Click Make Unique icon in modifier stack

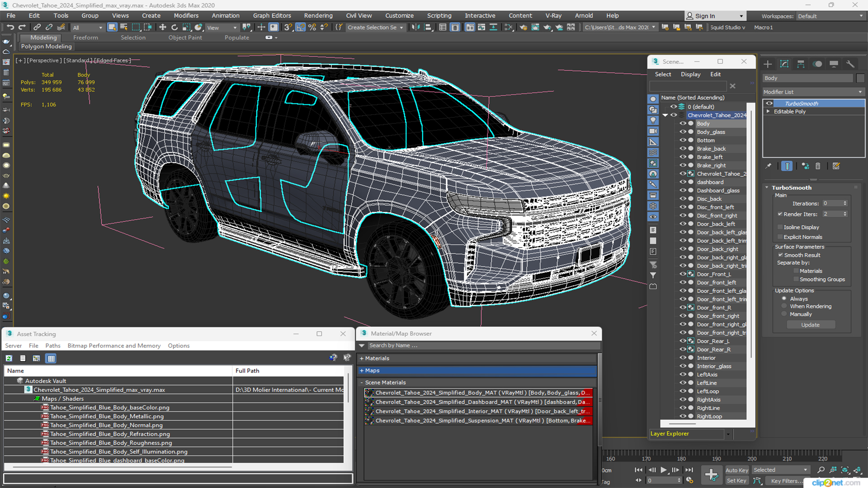(x=805, y=166)
